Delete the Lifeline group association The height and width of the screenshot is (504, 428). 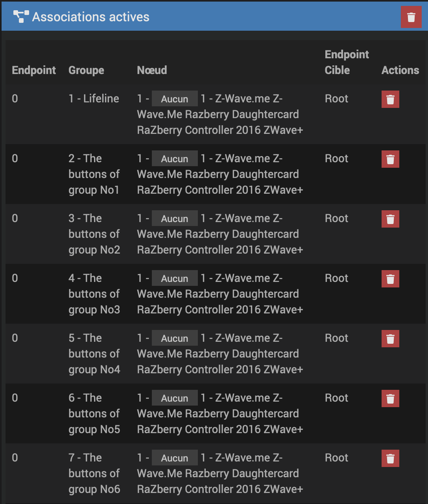(x=390, y=99)
